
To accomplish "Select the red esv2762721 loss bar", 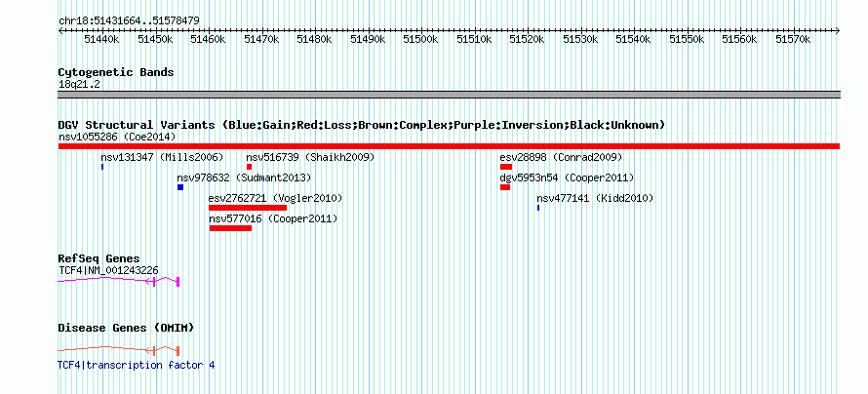I will 248,208.
